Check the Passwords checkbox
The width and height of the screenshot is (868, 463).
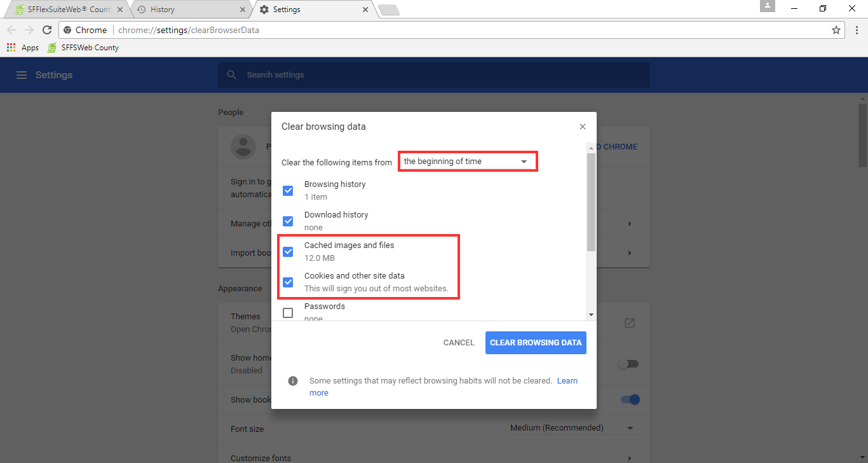click(288, 313)
